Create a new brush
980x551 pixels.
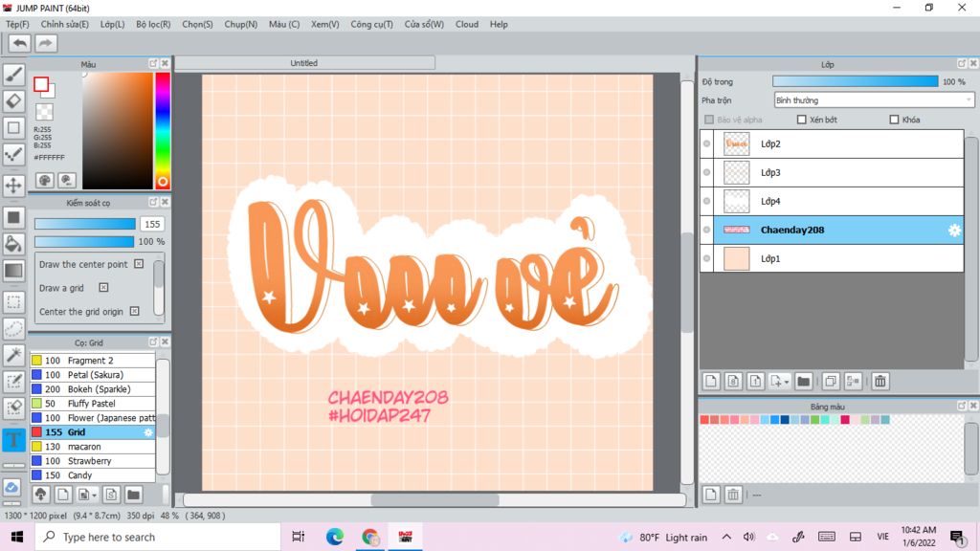pyautogui.click(x=62, y=495)
